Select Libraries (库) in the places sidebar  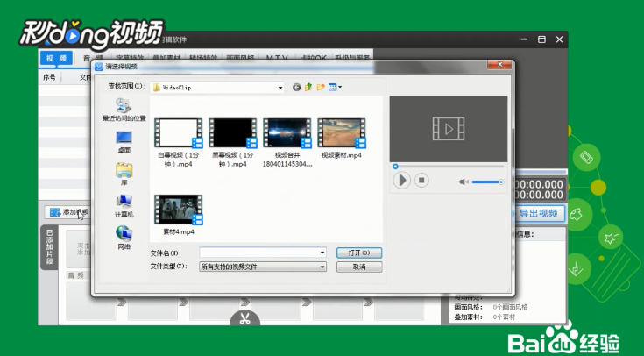coord(124,174)
